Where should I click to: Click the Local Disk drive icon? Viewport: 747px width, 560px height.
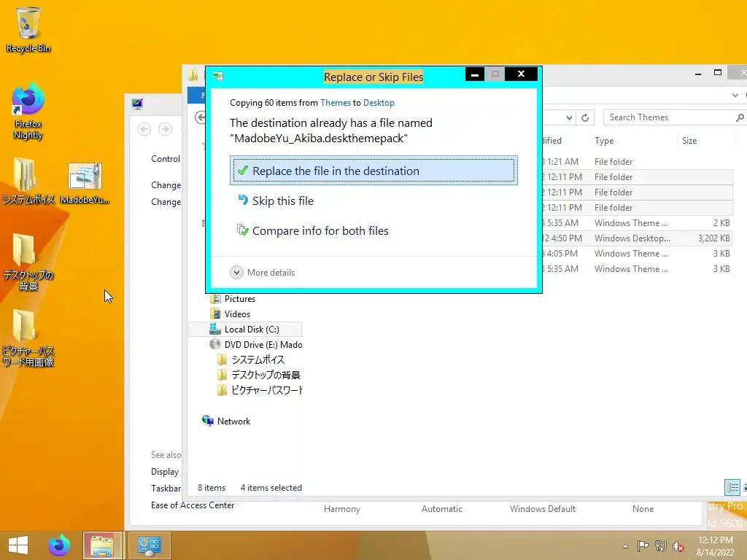215,329
